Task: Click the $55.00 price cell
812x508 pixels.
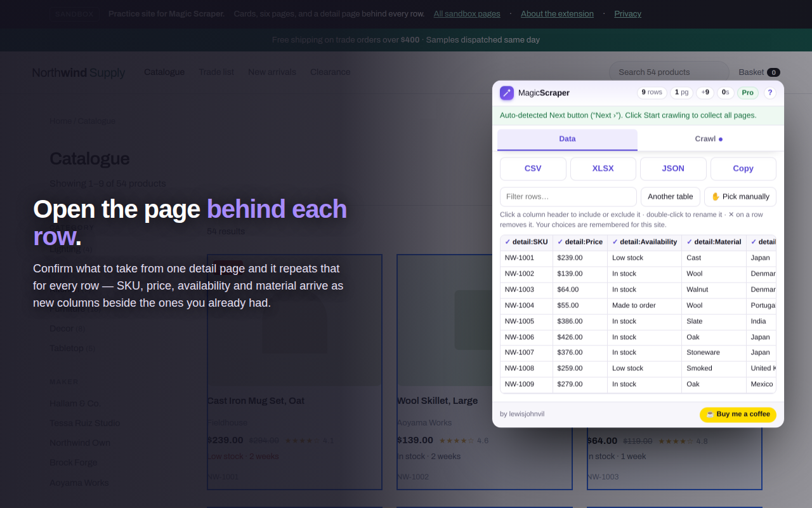Action: pos(580,305)
